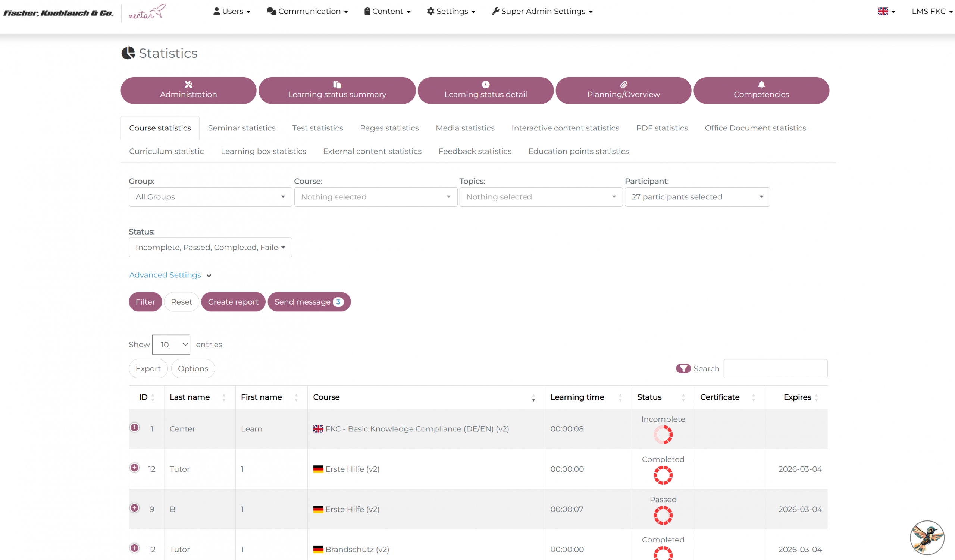Open Learning status summary documents icon
The image size is (955, 560).
[x=337, y=84]
